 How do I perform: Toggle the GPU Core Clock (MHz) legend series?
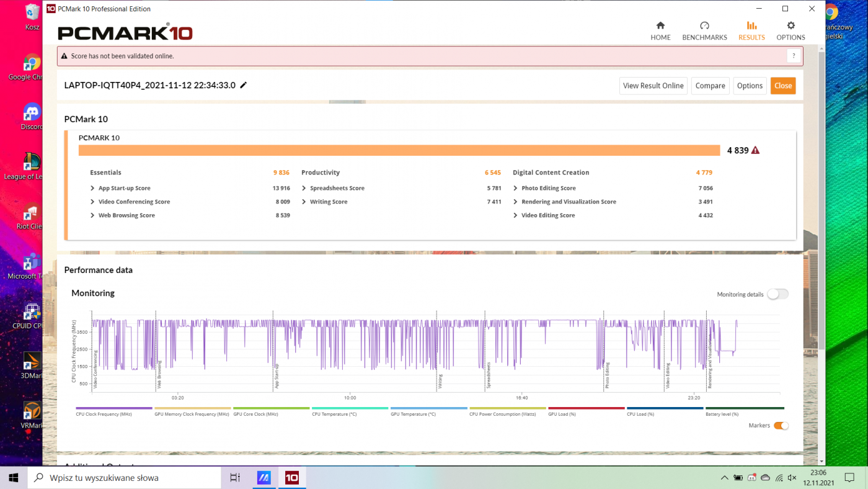click(x=271, y=411)
